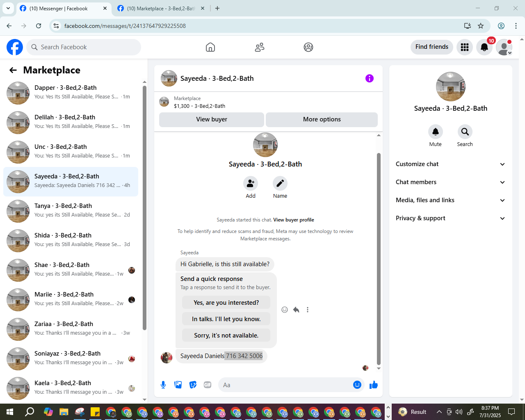Click the message input box 'Aa'

click(286, 385)
